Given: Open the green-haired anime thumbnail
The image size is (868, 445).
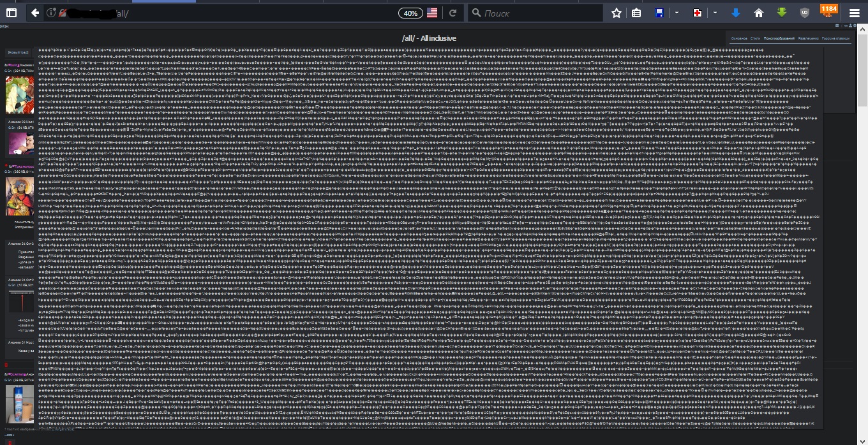Looking at the screenshot, I should coord(20,94).
